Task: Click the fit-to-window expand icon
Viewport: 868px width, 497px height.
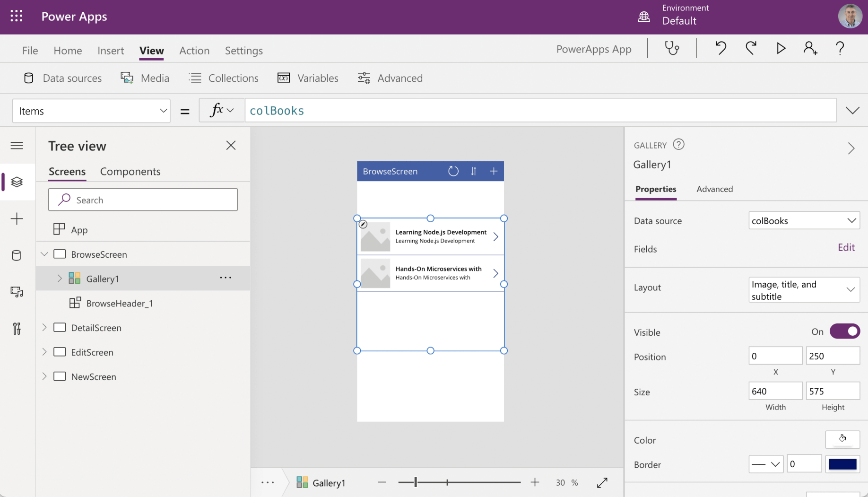Action: [602, 482]
